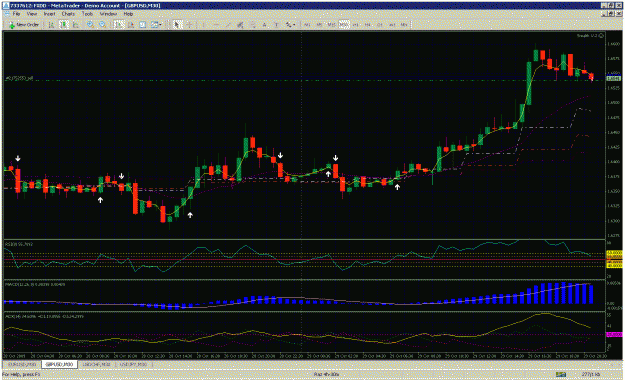The width and height of the screenshot is (625, 380).
Task: Open the File menu
Action: (x=16, y=14)
